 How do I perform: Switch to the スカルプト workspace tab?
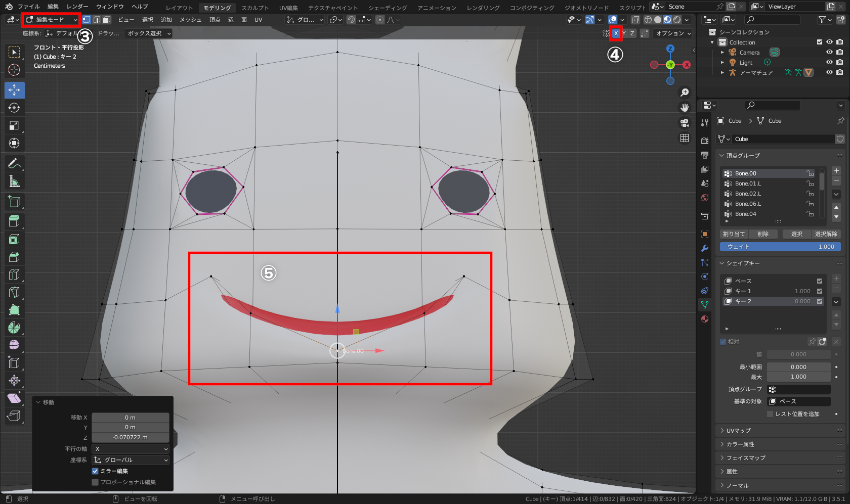point(255,8)
